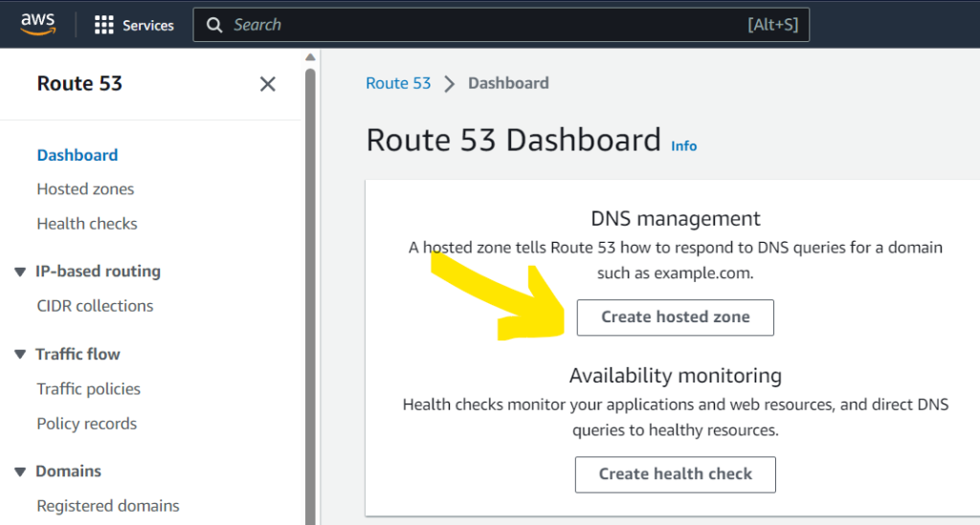Viewport: 980px width, 525px height.
Task: Click the sidebar vertical scrollbar
Action: 309,287
